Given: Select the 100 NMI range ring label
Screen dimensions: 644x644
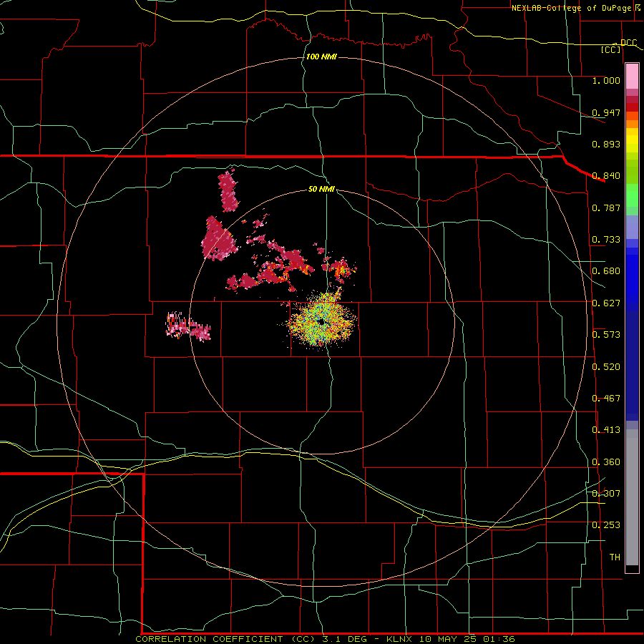Looking at the screenshot, I should click(321, 57).
